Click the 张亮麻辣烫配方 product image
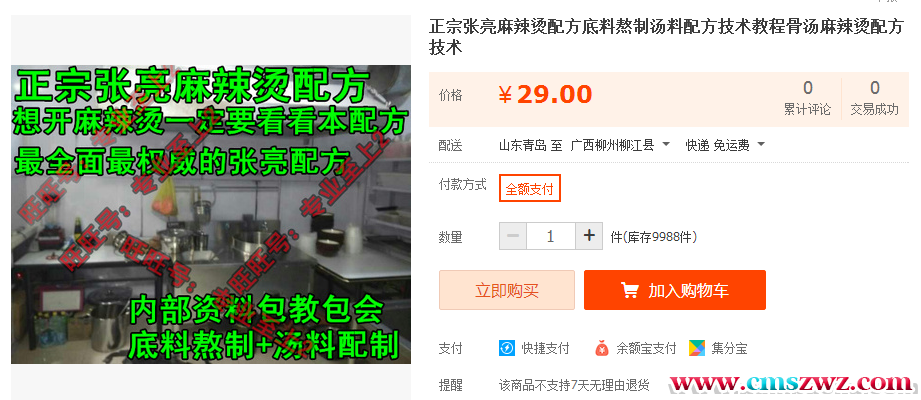 [x=211, y=214]
